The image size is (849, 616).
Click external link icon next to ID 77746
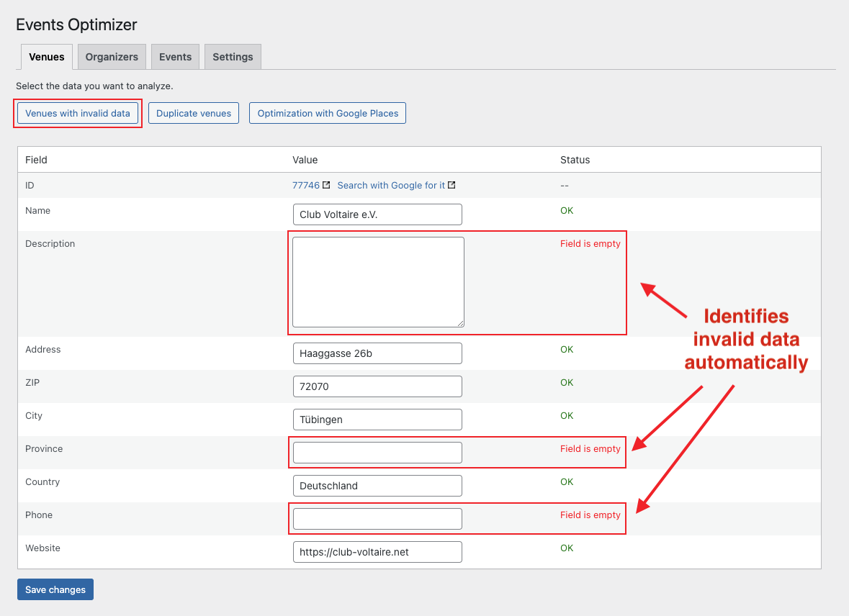[325, 185]
